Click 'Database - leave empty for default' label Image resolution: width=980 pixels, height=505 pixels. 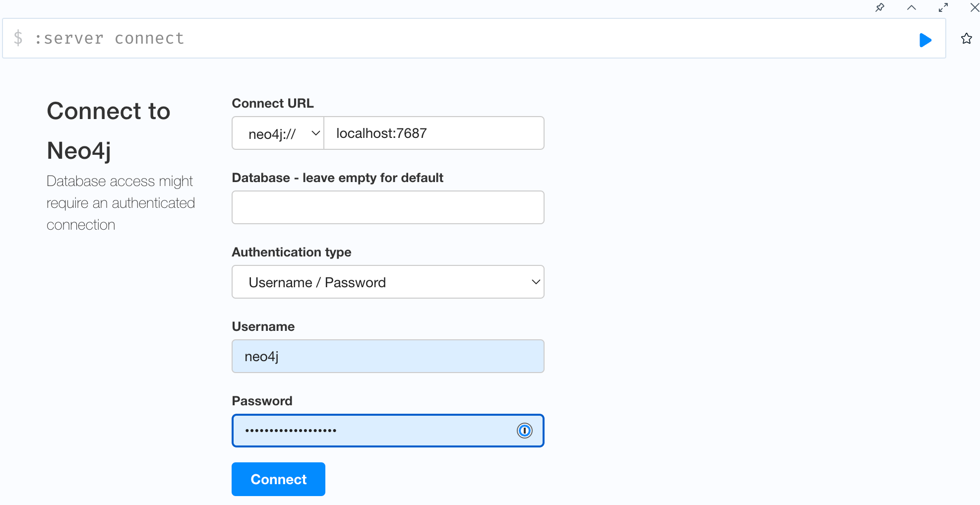coord(337,178)
